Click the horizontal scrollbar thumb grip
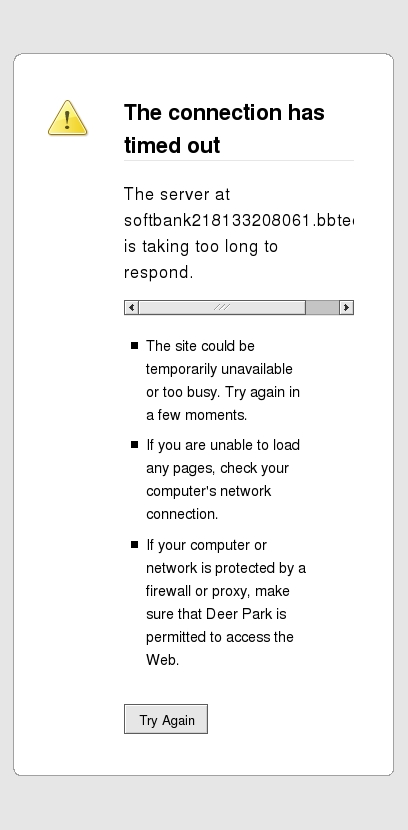Viewport: 408px width, 830px height. tap(222, 307)
